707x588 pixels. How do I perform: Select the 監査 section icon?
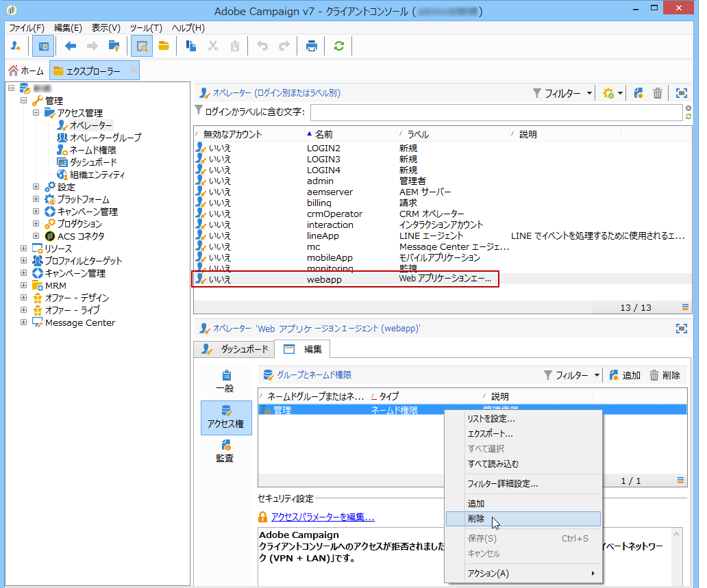click(225, 452)
